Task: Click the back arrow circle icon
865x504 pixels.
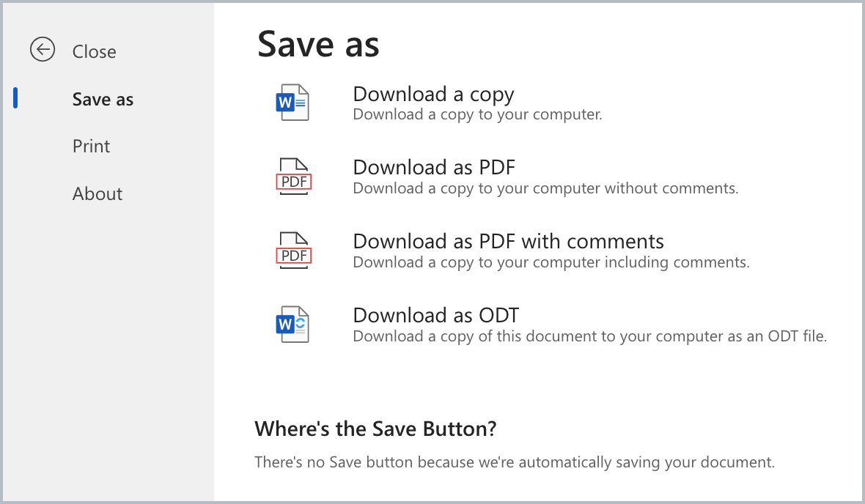Action: click(43, 50)
